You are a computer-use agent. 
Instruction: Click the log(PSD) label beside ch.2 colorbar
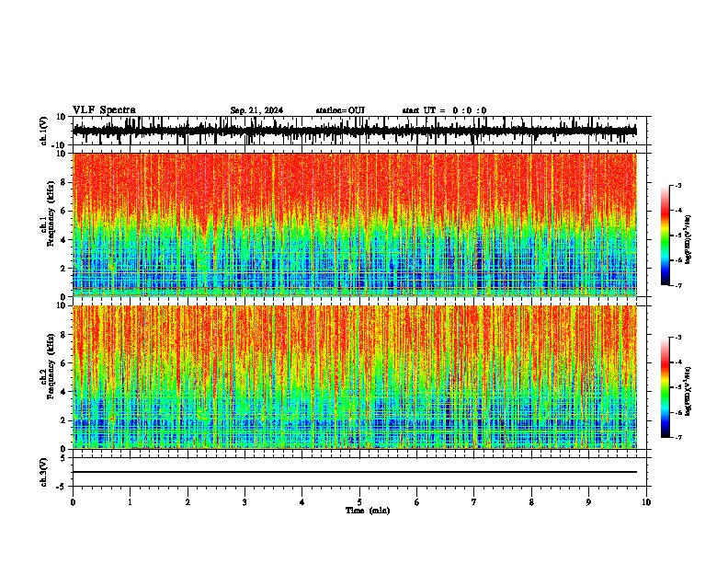click(x=688, y=391)
